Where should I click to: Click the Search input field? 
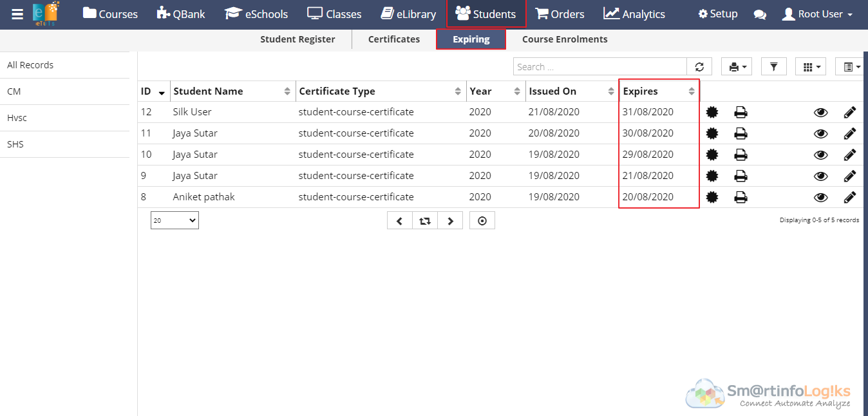coord(600,67)
